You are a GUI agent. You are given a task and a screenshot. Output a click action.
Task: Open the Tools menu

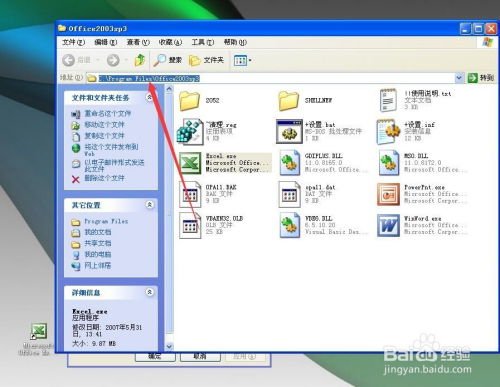(203, 42)
